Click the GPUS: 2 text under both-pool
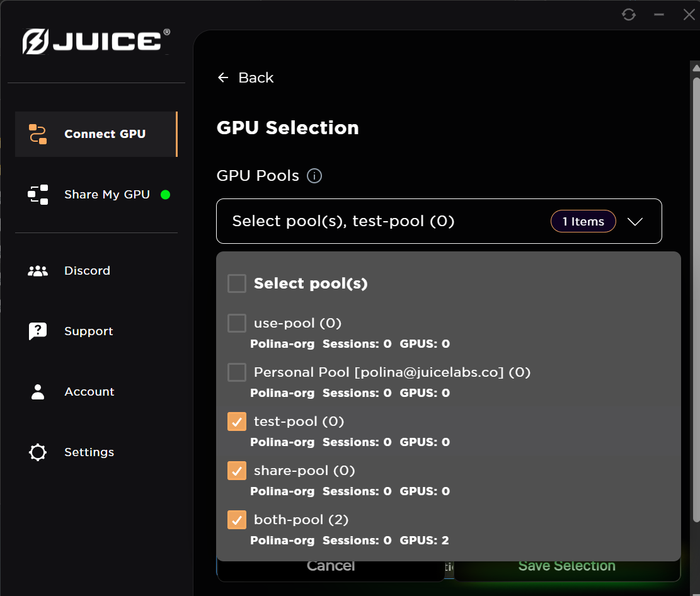Viewport: 700px width, 596px height. pos(424,540)
